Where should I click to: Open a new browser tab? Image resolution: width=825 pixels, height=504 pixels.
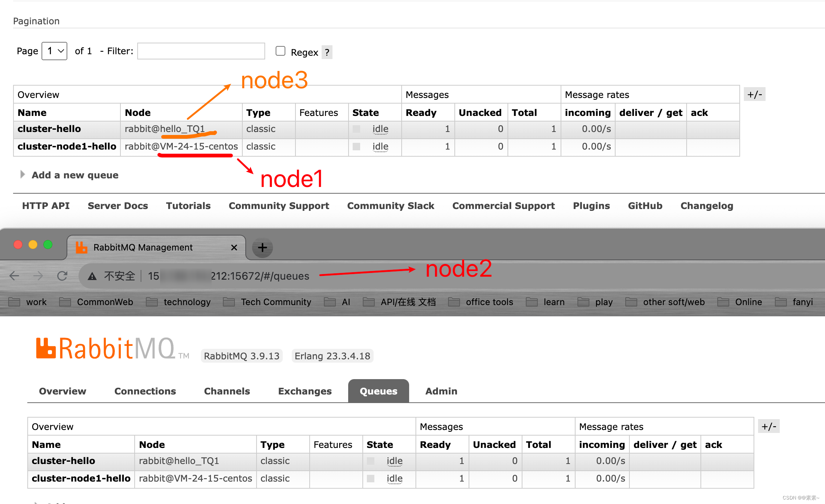(262, 248)
